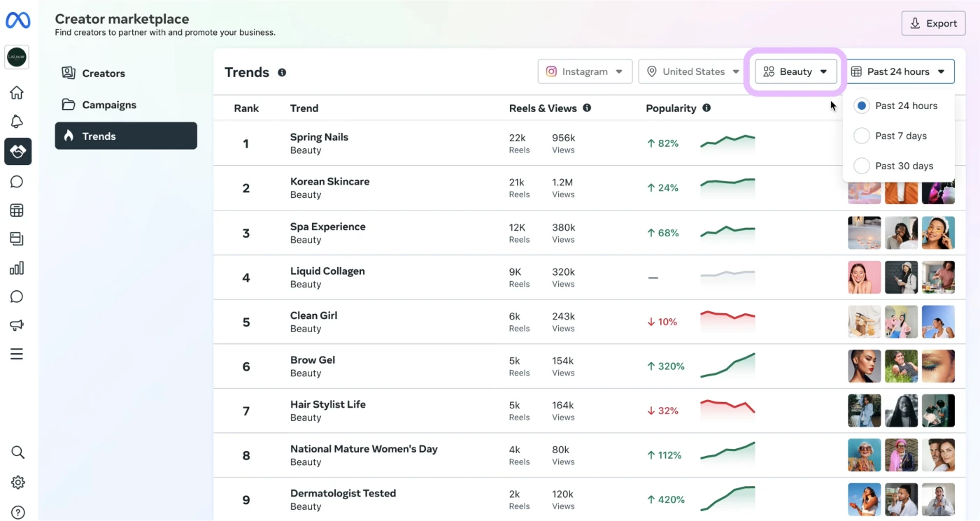Select the Past 30 days radio option
The width and height of the screenshot is (980, 521).
862,166
